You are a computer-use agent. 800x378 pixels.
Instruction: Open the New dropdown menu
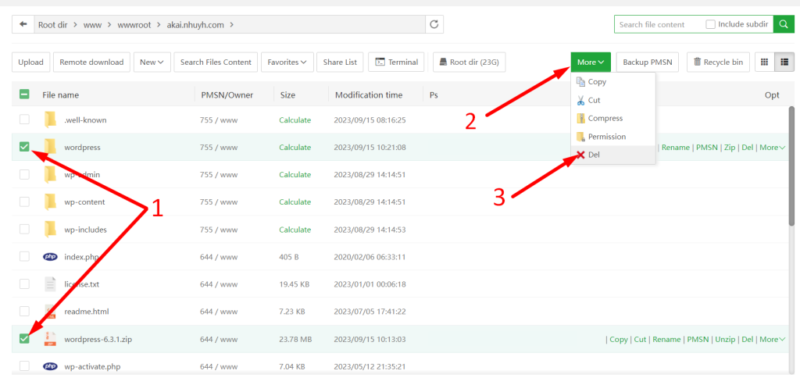point(152,62)
